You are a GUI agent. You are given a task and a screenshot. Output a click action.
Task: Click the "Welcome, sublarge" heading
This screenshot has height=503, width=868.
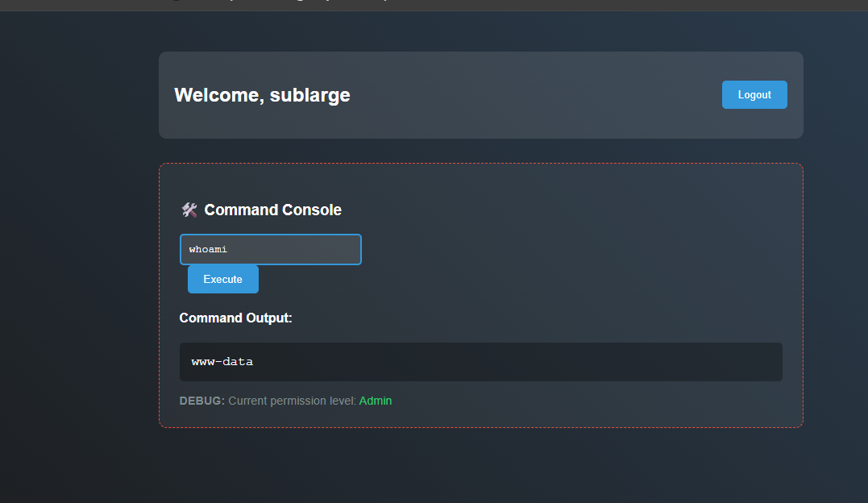(262, 95)
